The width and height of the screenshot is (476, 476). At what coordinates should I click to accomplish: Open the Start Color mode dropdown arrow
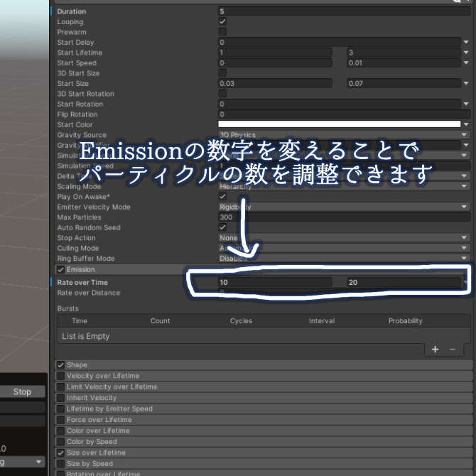tap(466, 124)
